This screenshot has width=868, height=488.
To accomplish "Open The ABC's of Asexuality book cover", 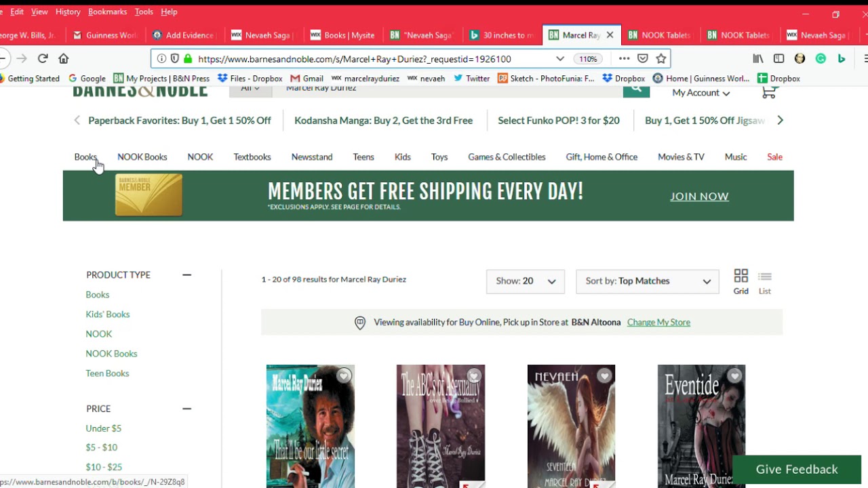I will point(441,426).
